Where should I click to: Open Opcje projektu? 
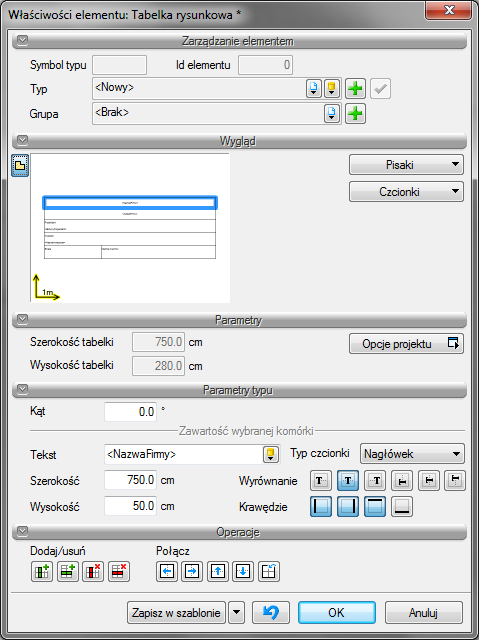(x=406, y=344)
